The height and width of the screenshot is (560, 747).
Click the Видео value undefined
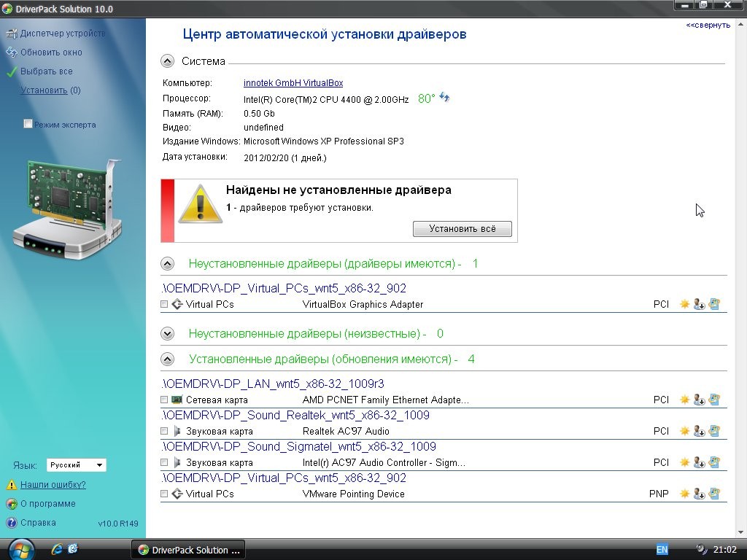[x=263, y=127]
